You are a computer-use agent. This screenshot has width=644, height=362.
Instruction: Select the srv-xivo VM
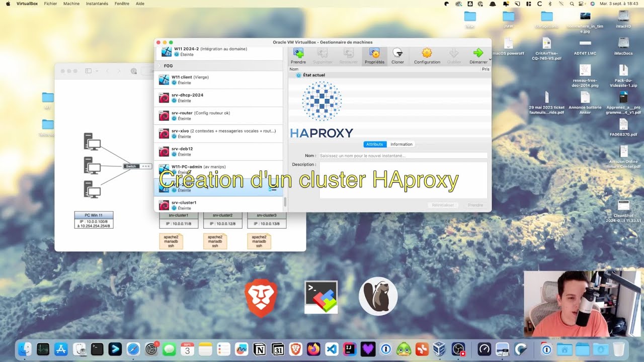click(219, 134)
